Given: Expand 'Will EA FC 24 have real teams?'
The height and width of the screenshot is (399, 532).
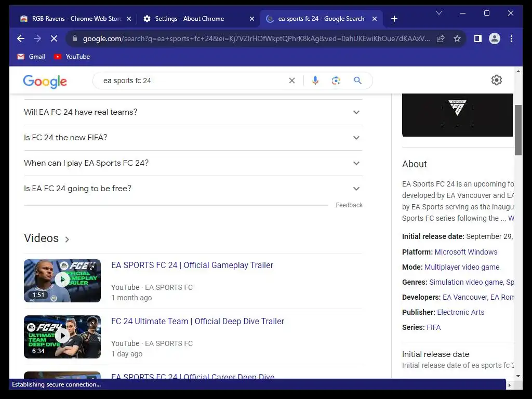Looking at the screenshot, I should [193, 112].
